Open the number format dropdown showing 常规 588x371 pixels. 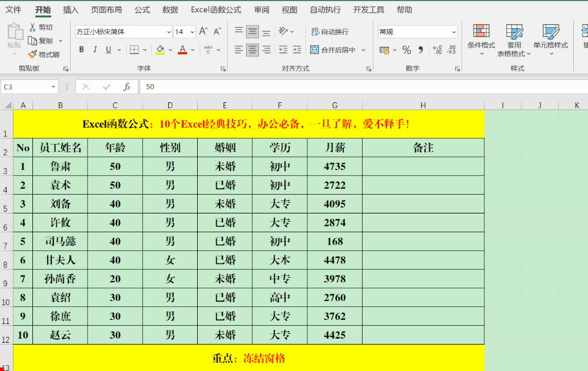[417, 31]
